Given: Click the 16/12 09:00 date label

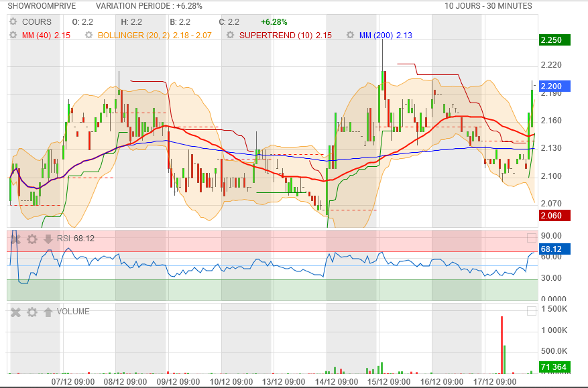Looking at the screenshot, I should tap(442, 382).
